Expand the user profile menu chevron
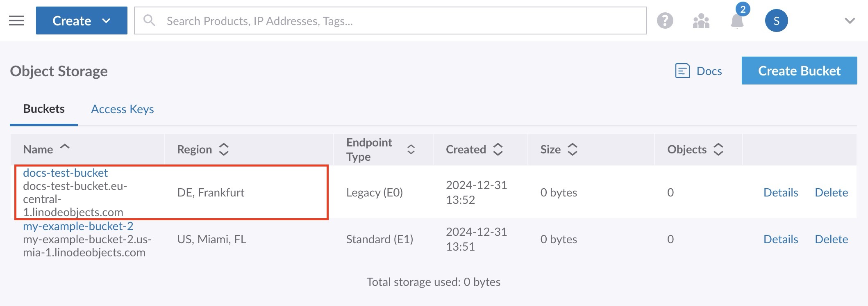 [x=850, y=21]
